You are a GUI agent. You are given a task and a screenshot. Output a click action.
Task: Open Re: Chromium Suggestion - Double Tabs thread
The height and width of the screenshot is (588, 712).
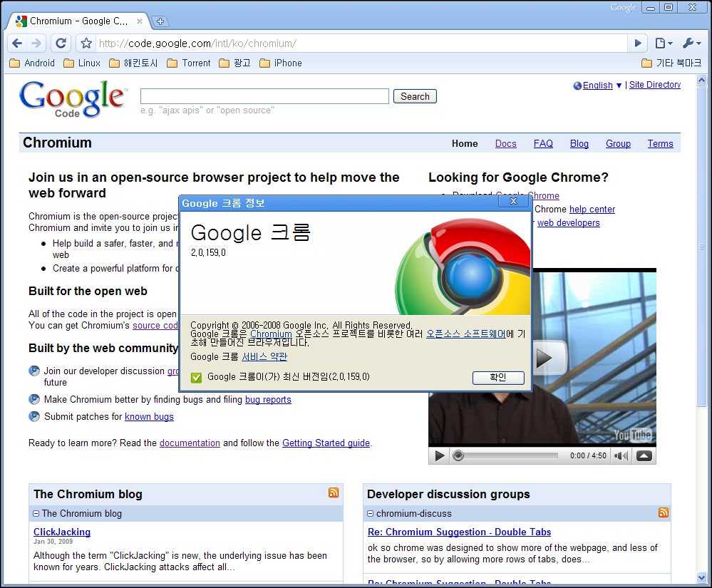coord(459,532)
